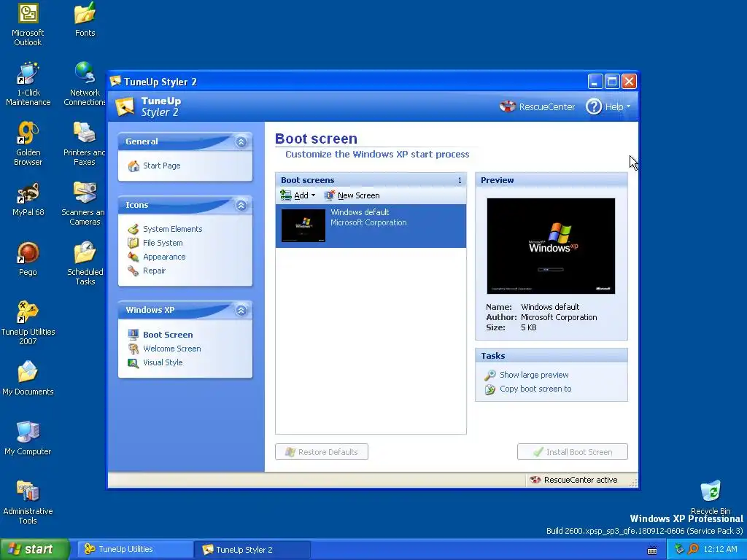Click 'Microsoft Corporation' text in list row
Viewport: 747px width, 560px height.
click(368, 223)
